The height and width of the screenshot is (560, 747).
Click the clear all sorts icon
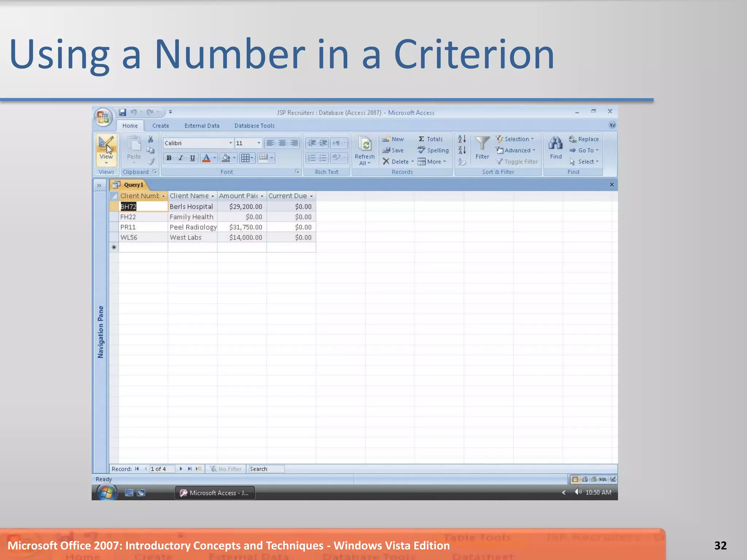coord(462,162)
